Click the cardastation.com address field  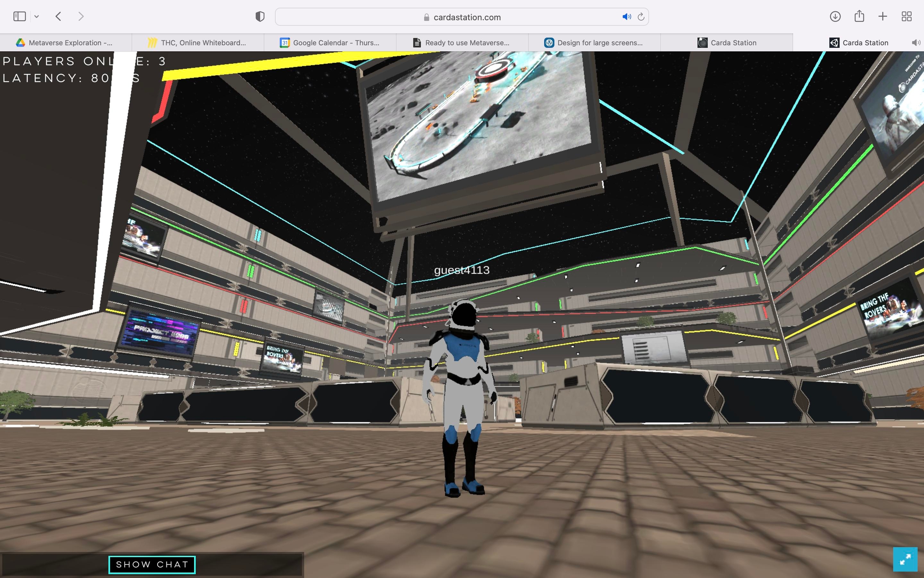tap(467, 17)
